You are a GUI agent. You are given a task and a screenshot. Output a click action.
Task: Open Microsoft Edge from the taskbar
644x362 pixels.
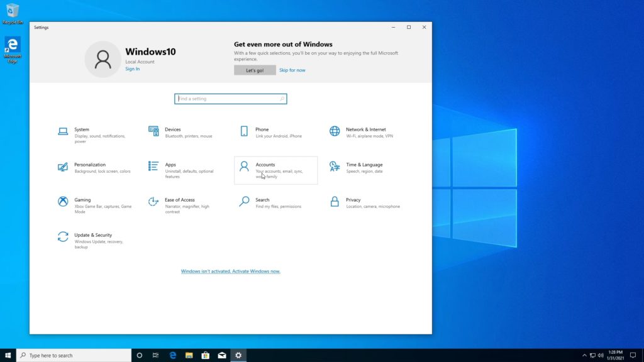point(172,355)
